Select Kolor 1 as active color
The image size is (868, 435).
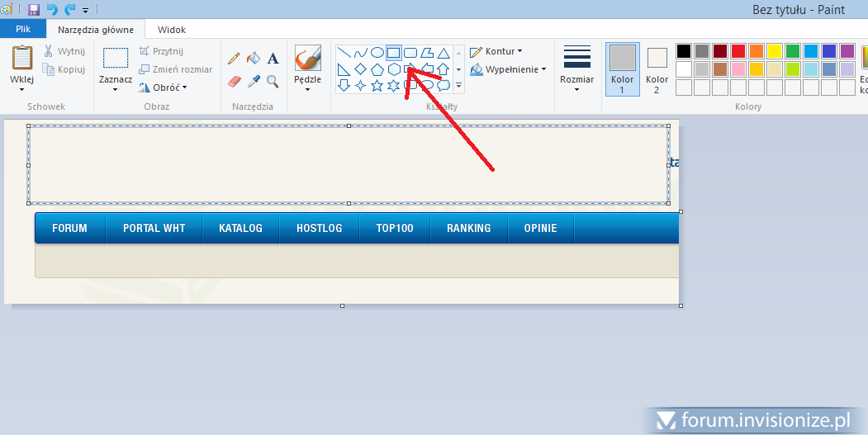(x=622, y=69)
